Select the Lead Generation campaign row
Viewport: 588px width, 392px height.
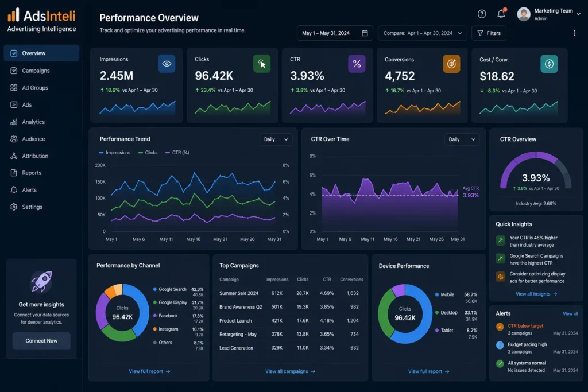(290, 348)
